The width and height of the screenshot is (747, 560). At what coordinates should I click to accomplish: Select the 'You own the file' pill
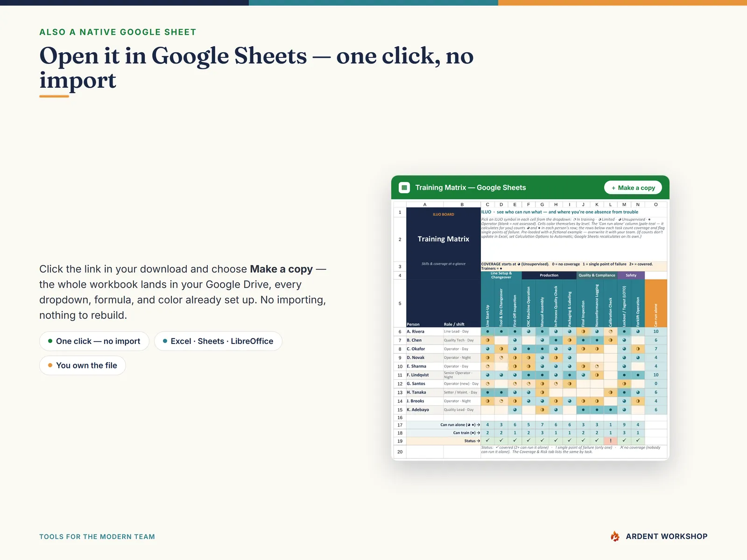pos(83,365)
